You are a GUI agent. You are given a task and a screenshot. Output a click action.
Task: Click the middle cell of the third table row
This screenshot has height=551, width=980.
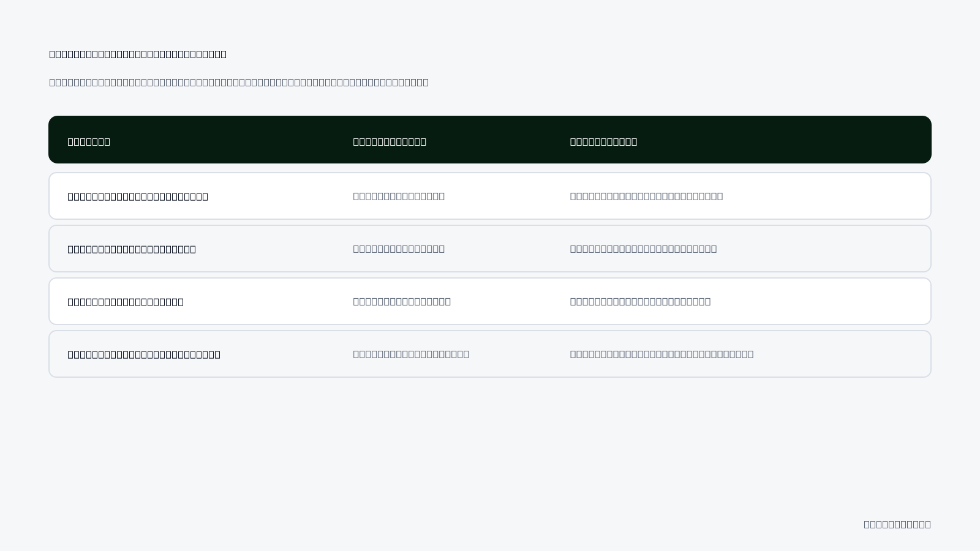click(x=402, y=301)
